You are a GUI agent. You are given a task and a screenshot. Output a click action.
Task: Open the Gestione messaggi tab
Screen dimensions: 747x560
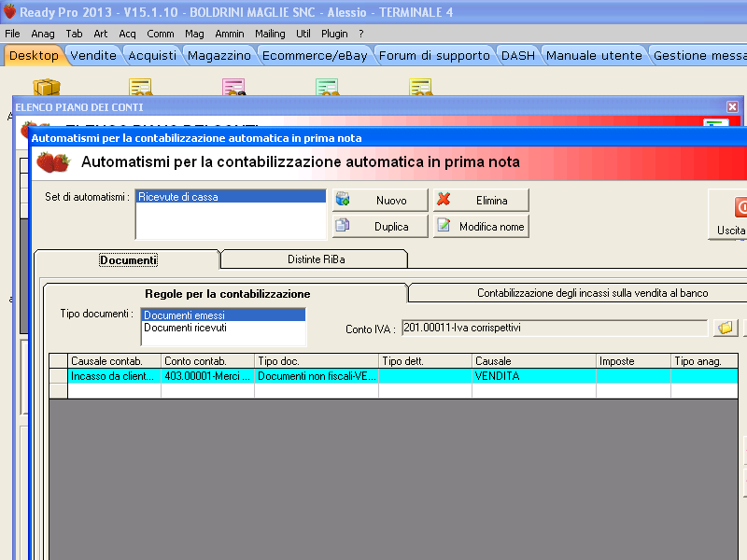pos(699,56)
